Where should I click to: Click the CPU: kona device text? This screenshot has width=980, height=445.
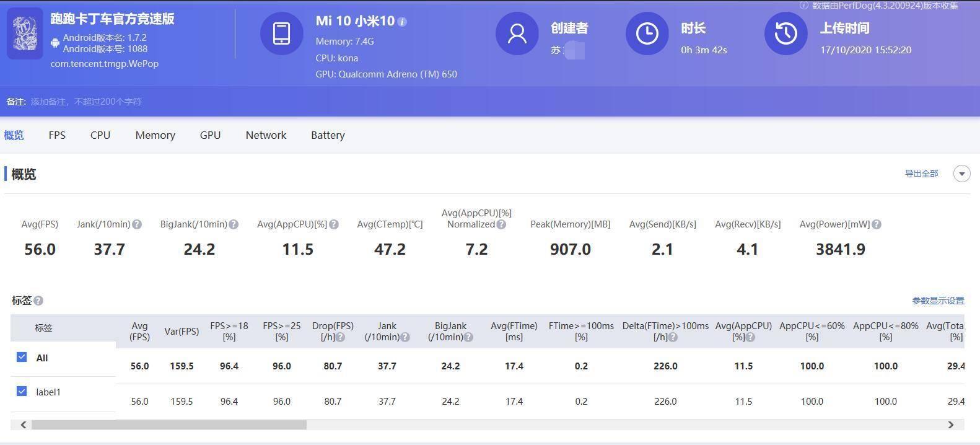coord(336,58)
